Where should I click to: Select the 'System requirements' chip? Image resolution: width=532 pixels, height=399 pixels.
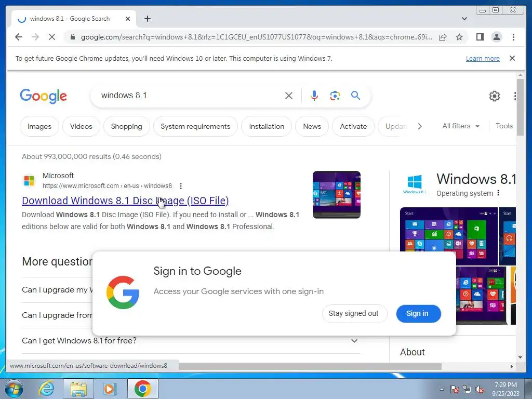(195, 126)
